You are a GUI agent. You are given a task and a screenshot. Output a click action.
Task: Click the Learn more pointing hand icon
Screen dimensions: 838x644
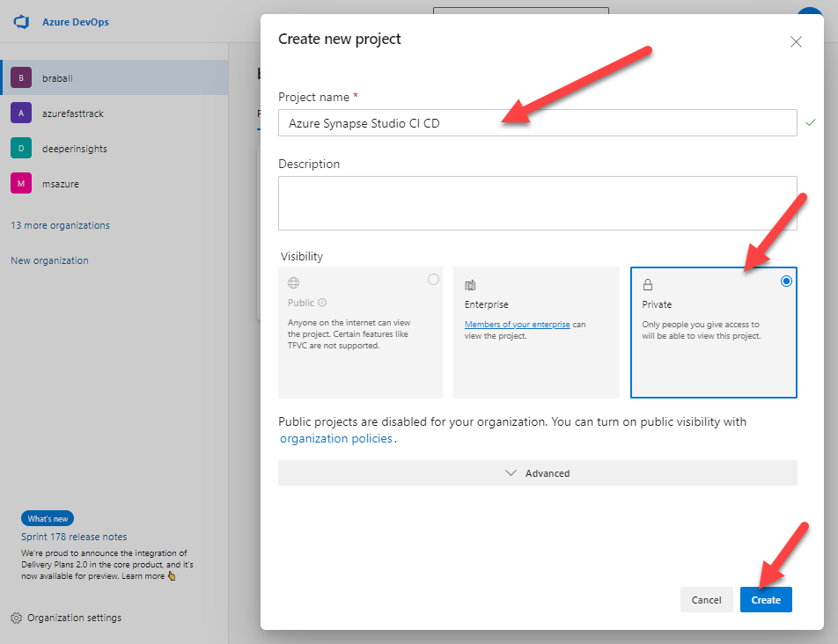point(172,576)
